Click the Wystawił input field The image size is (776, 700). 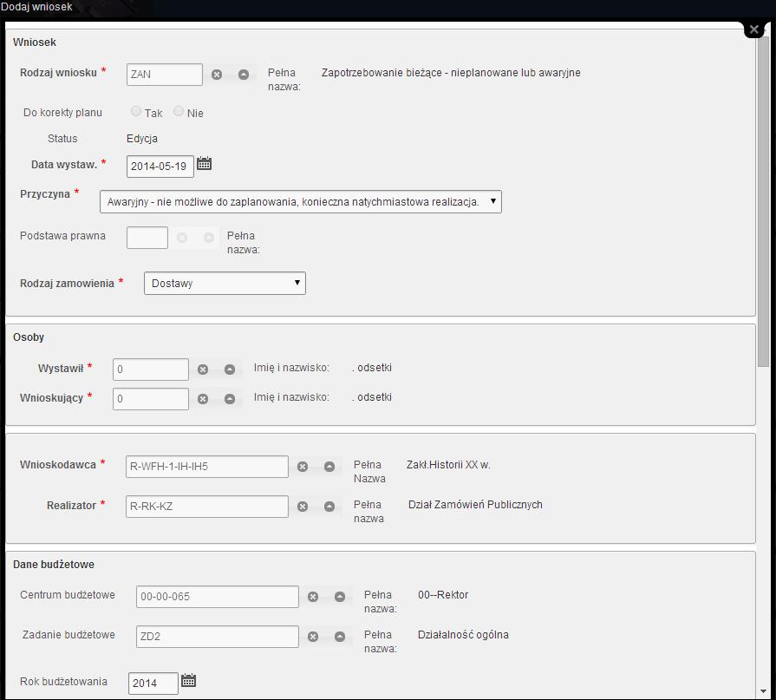click(151, 370)
